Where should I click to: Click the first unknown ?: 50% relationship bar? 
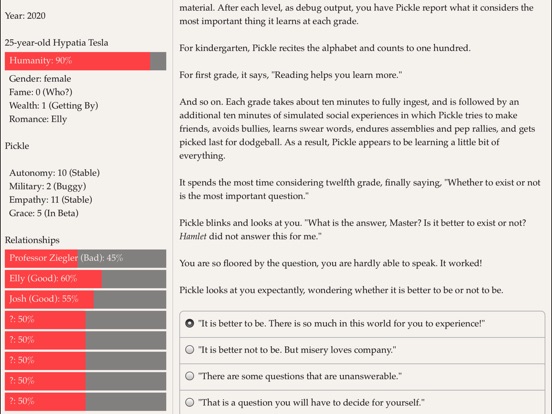(x=86, y=320)
